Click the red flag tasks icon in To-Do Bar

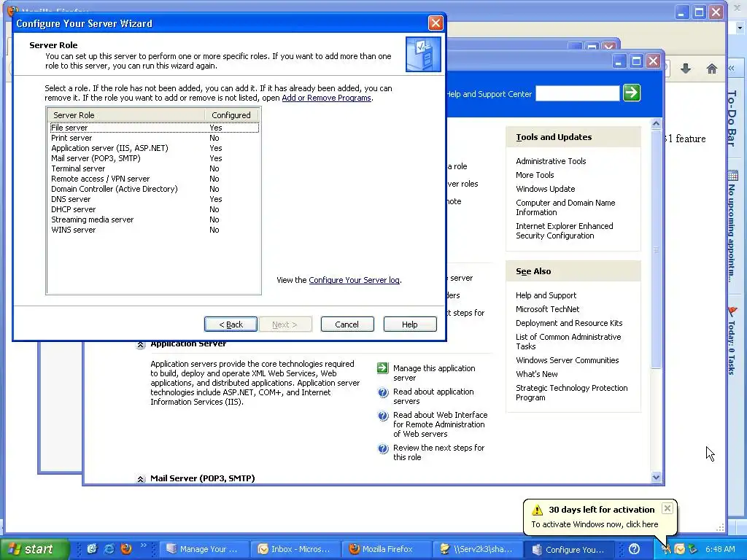pos(732,311)
